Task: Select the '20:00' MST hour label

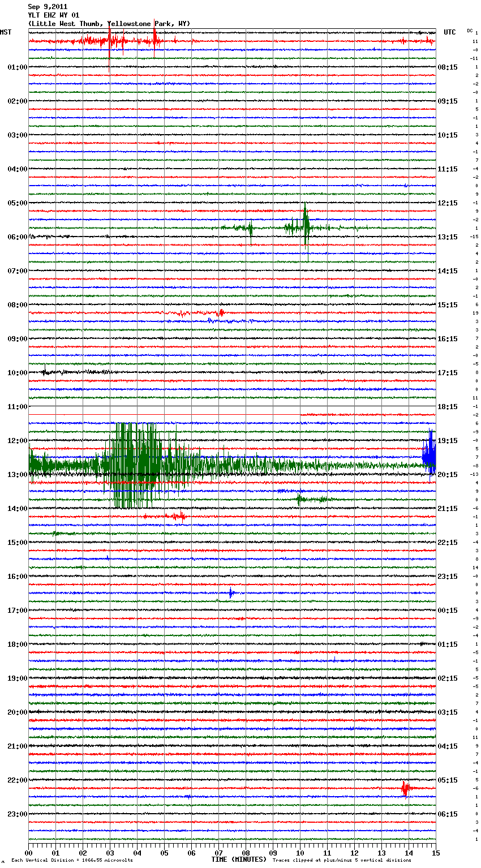Action: (x=18, y=712)
